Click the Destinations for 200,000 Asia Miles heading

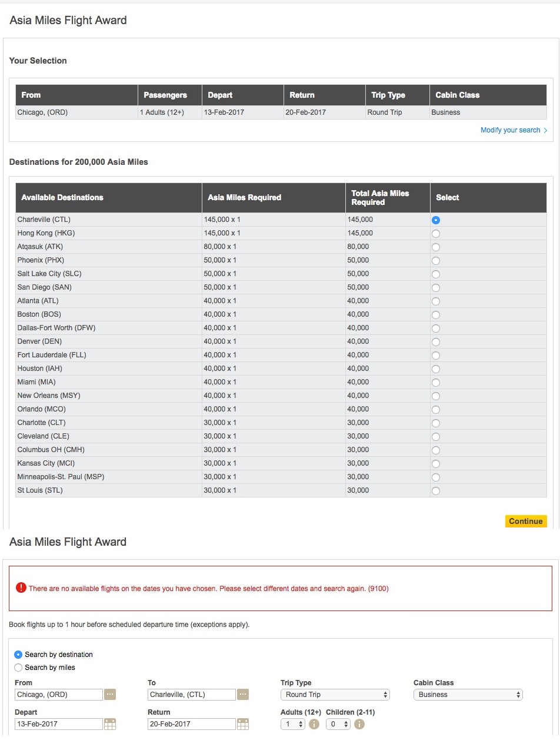tap(79, 162)
